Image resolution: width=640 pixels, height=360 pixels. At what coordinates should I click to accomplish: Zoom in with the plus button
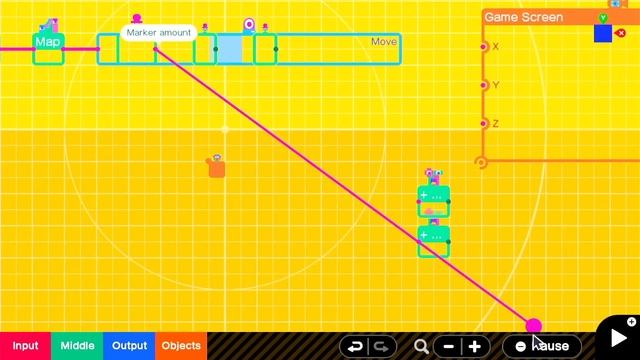(x=475, y=347)
